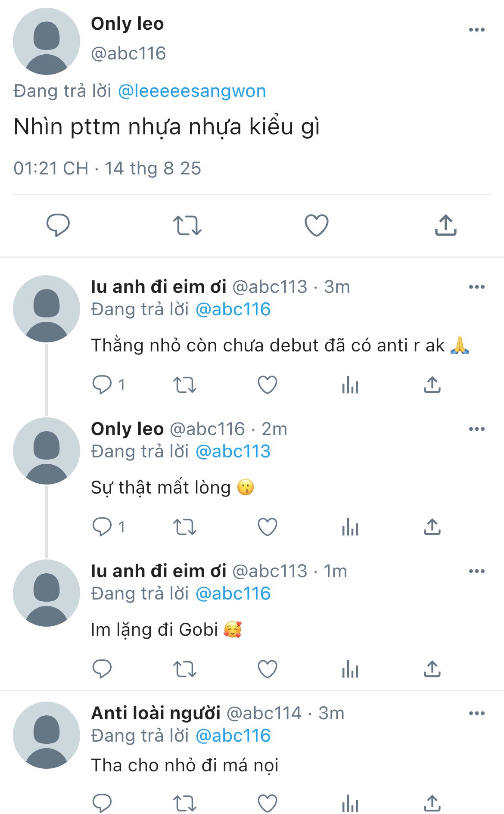The height and width of the screenshot is (814, 504).
Task: Open more options for main tweet
Action: click(476, 30)
